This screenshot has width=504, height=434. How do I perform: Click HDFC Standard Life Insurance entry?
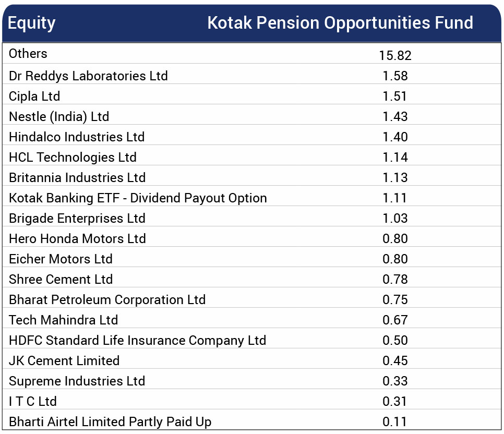(x=138, y=341)
